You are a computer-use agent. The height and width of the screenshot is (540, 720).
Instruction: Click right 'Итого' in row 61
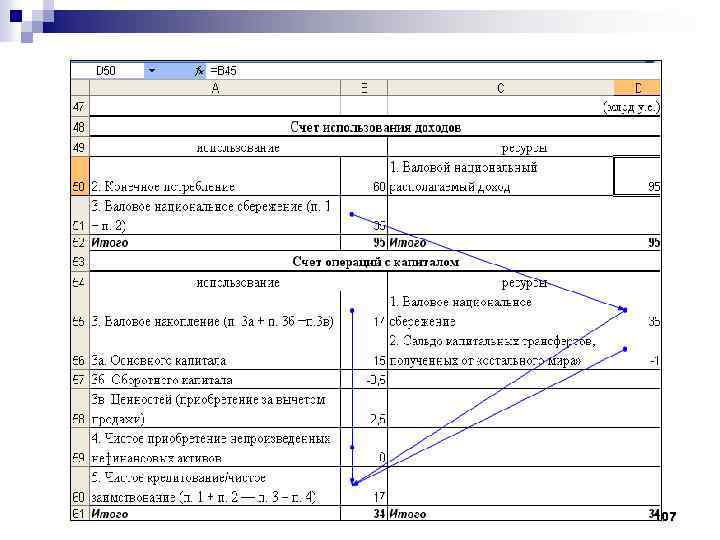pos(408,513)
